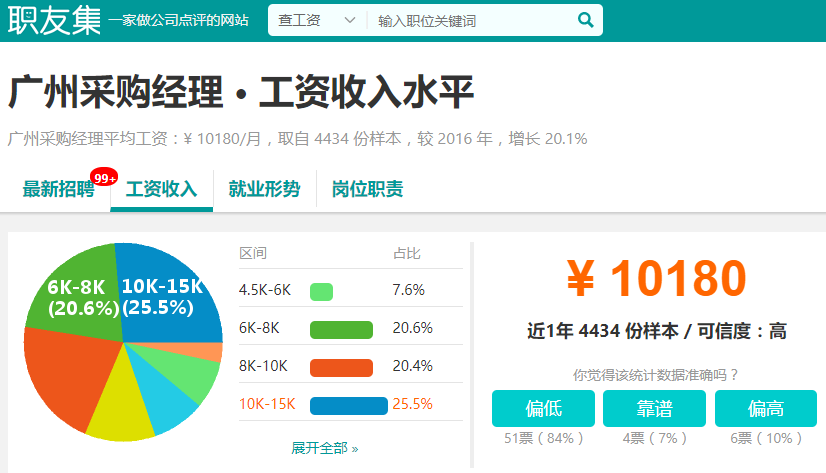Click the green 6K-8K swatch bar

coord(341,330)
